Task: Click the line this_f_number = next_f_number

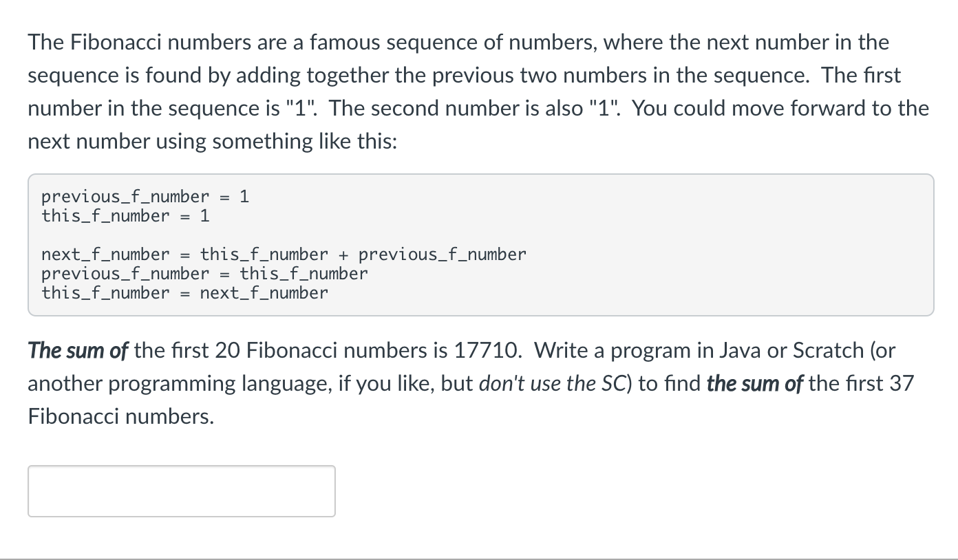Action: 184,292
